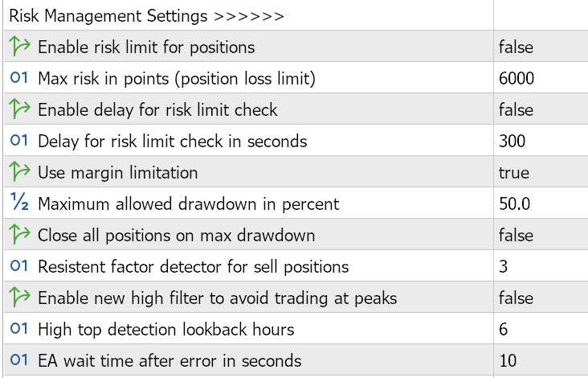
Task: Click integer icon beside High top detection lookback hours
Action: [x=19, y=328]
